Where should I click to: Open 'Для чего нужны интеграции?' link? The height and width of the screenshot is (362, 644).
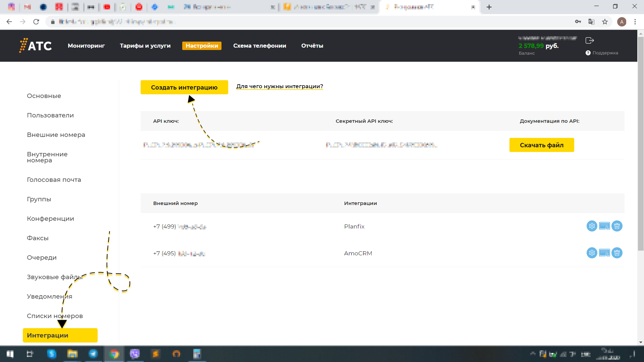coord(280,86)
